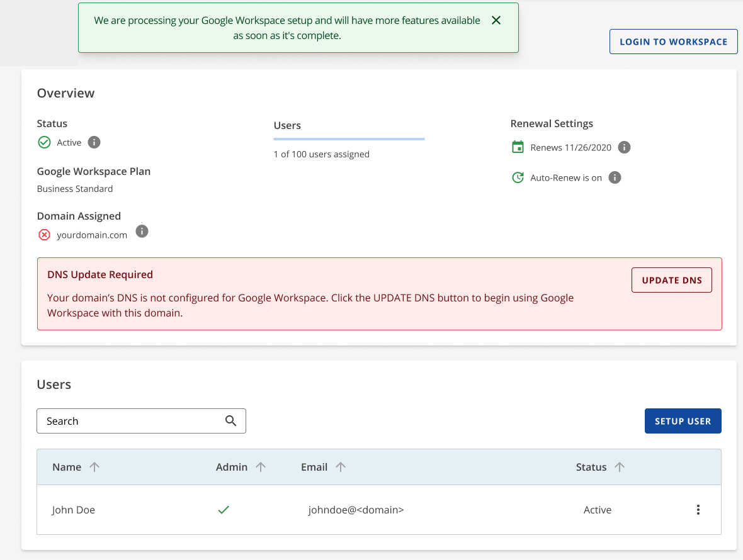This screenshot has height=560, width=743.
Task: Click the johndoe@<domain> email cell
Action: (356, 510)
